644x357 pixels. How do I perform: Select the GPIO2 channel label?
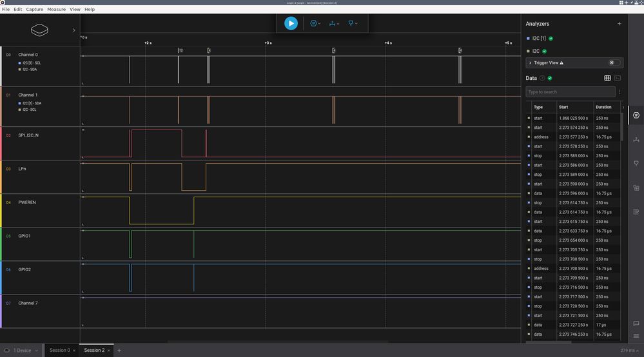coord(24,269)
